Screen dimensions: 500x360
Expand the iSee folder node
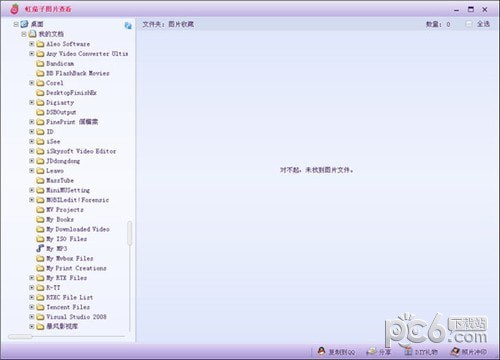(x=32, y=141)
